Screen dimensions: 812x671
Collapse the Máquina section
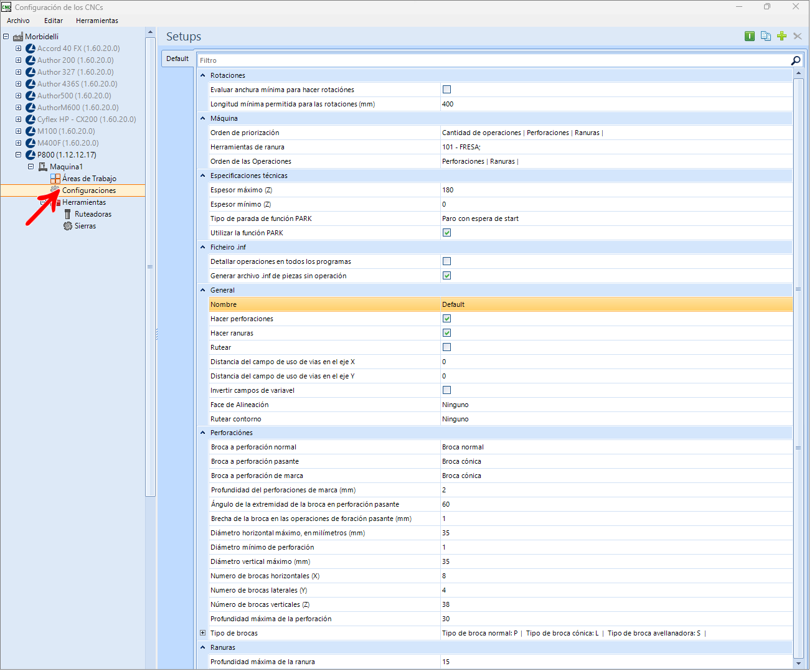click(203, 118)
